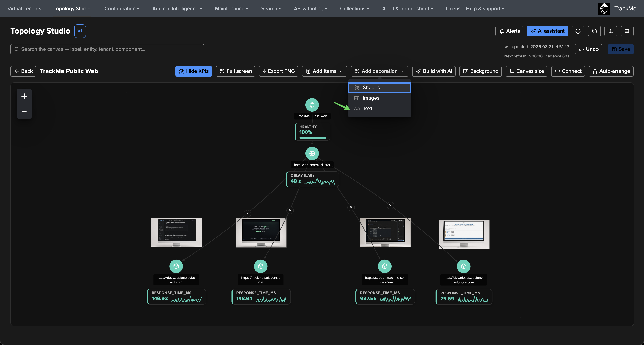The image size is (644, 345).
Task: Collapse the Add decoration dropdown
Action: click(380, 71)
